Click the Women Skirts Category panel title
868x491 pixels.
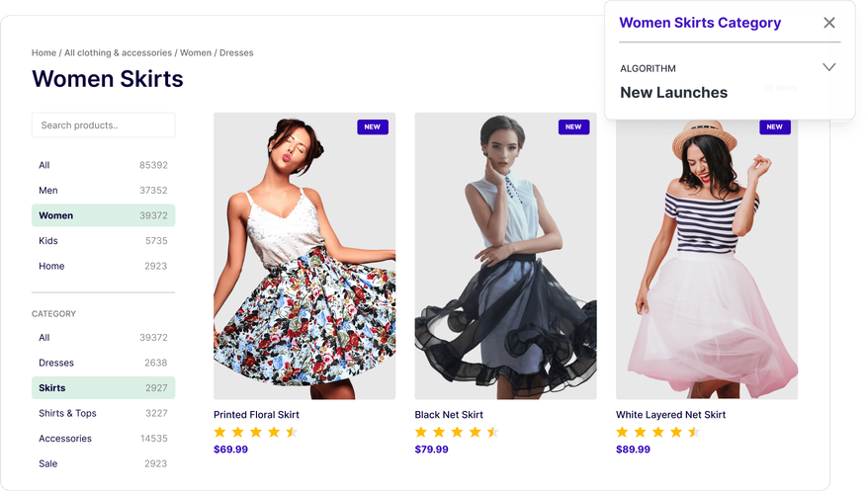[x=700, y=23]
